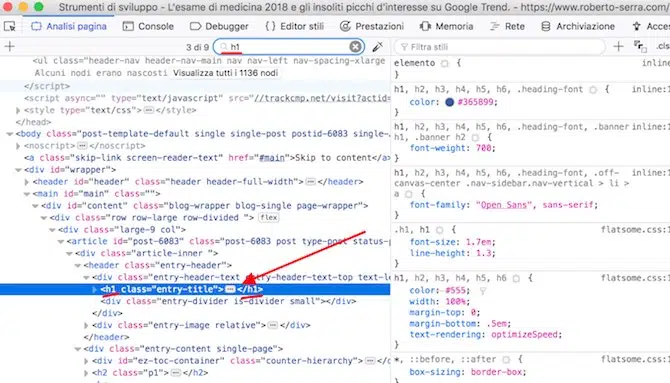Edit the font-weight 700 value

click(484, 148)
